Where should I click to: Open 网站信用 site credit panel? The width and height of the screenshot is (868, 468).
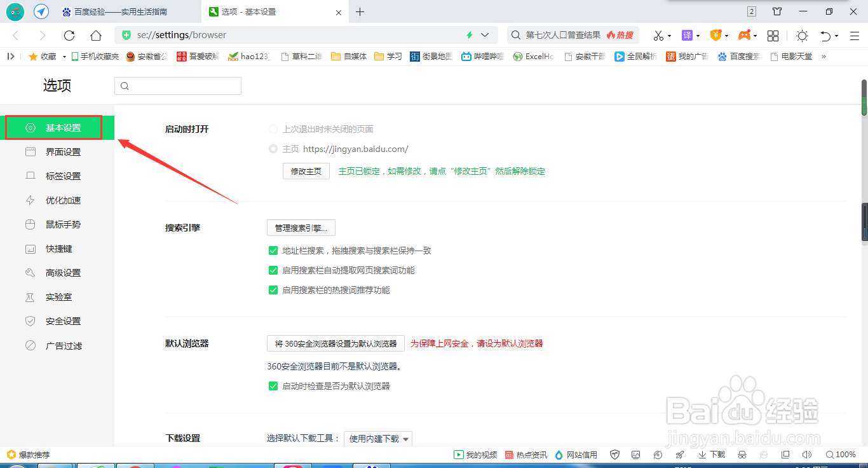[575, 454]
